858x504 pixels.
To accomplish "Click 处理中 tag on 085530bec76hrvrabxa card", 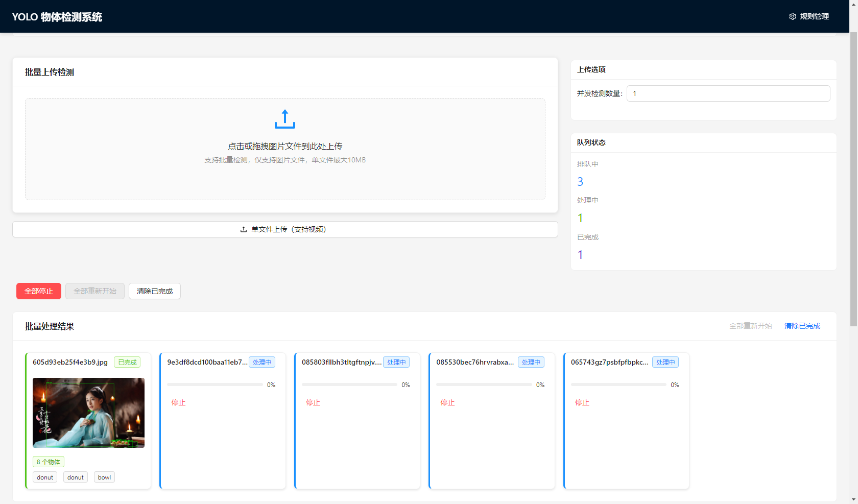I will pyautogui.click(x=531, y=362).
